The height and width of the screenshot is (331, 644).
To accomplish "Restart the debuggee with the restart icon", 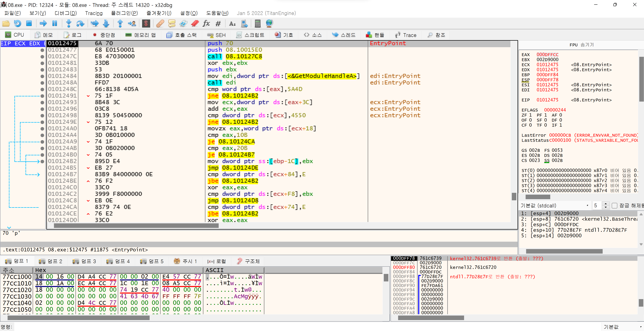I will (x=17, y=24).
